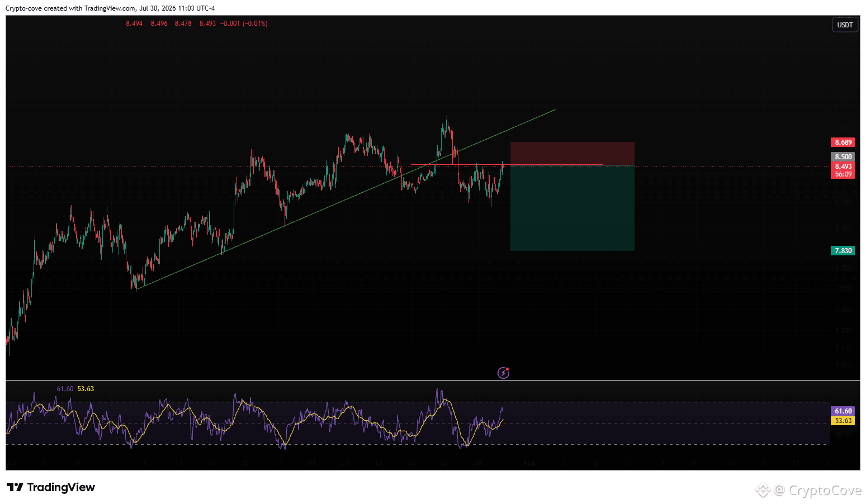The height and width of the screenshot is (504, 866).
Task: Click the Aug label on the time axis
Action: [x=529, y=463]
